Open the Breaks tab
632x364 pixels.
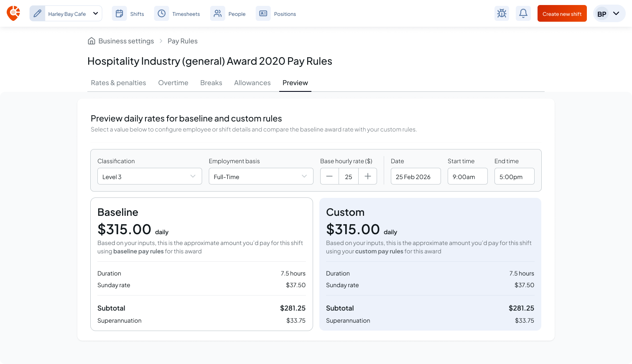[211, 83]
